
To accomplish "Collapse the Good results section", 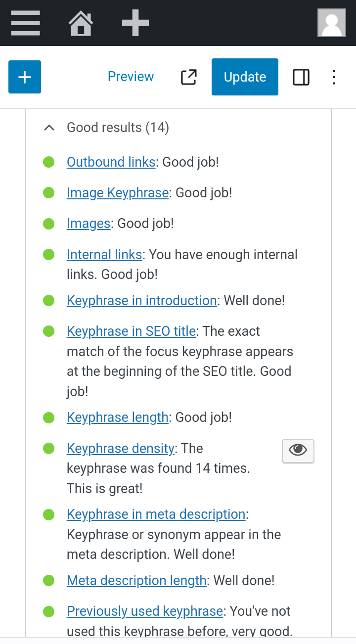I will point(49,128).
